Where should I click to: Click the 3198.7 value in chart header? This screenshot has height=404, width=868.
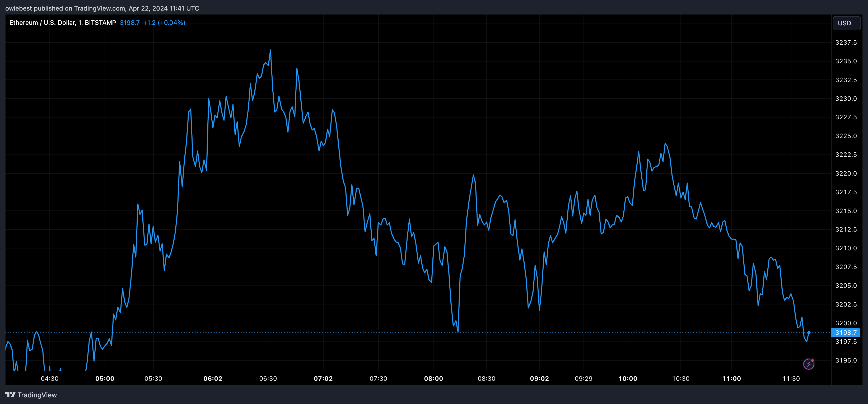click(x=130, y=22)
